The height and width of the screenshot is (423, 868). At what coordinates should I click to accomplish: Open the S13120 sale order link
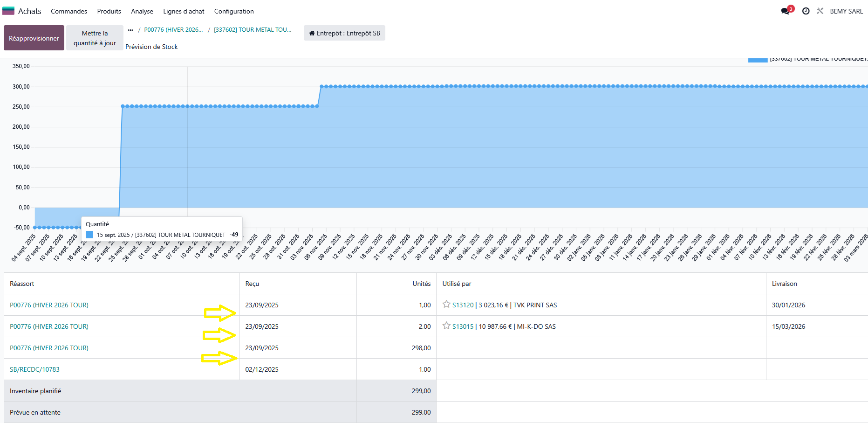463,305
